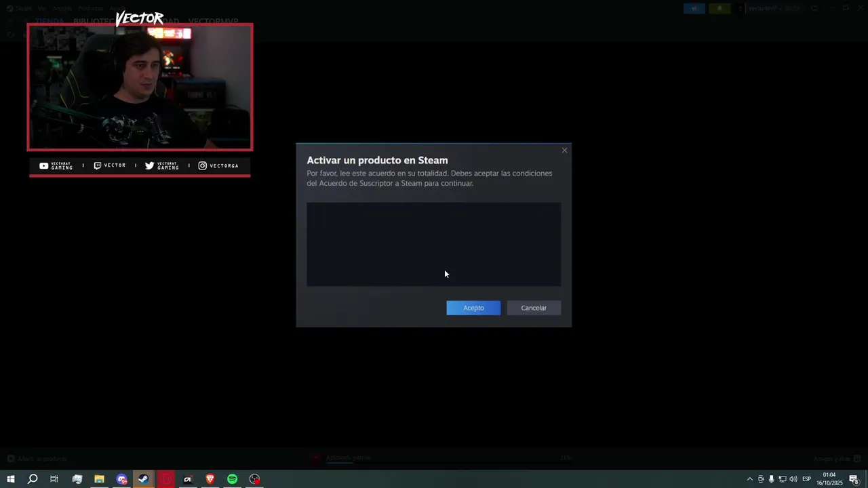
Task: Click the Steam announcements megaphone button
Action: coord(694,8)
